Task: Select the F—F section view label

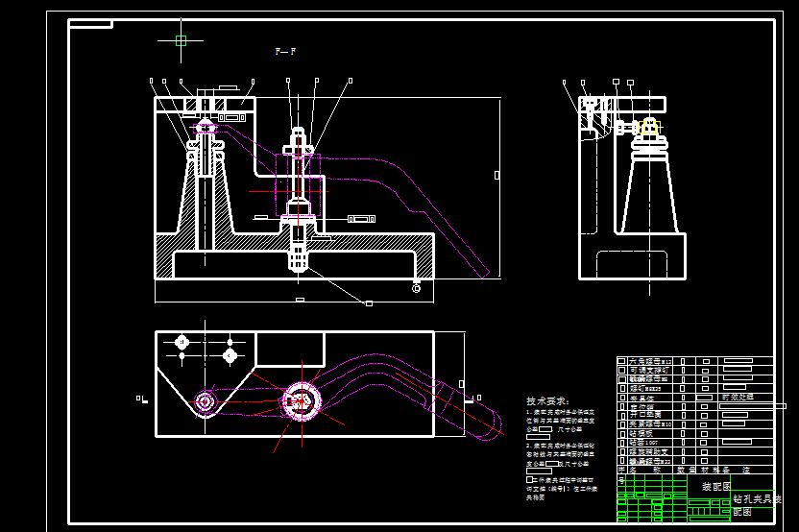Action: (285, 52)
